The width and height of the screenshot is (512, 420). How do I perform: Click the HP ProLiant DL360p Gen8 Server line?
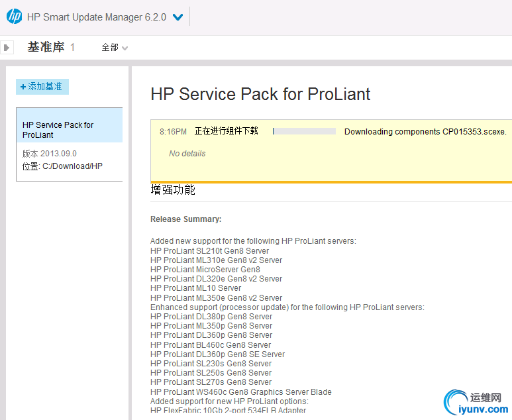click(211, 335)
